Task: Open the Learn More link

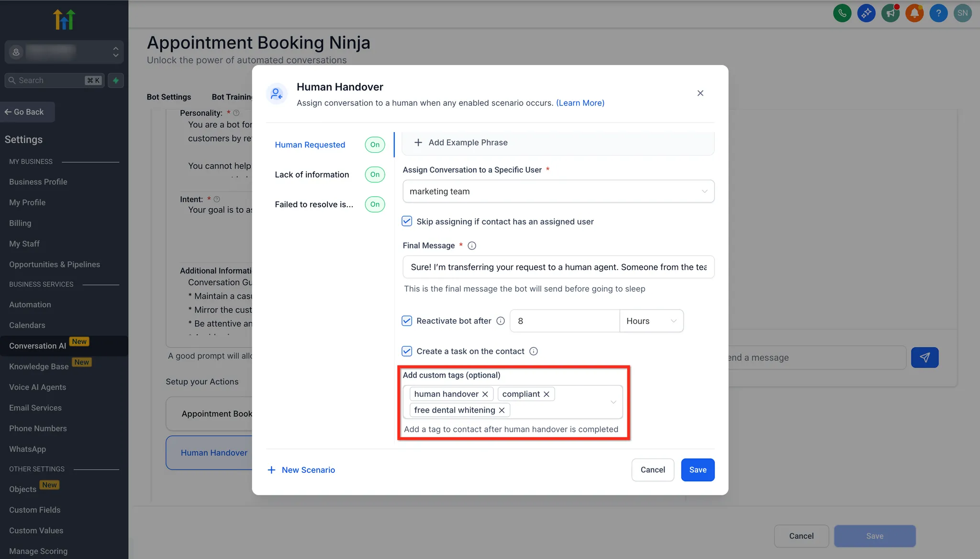Action: [x=580, y=103]
